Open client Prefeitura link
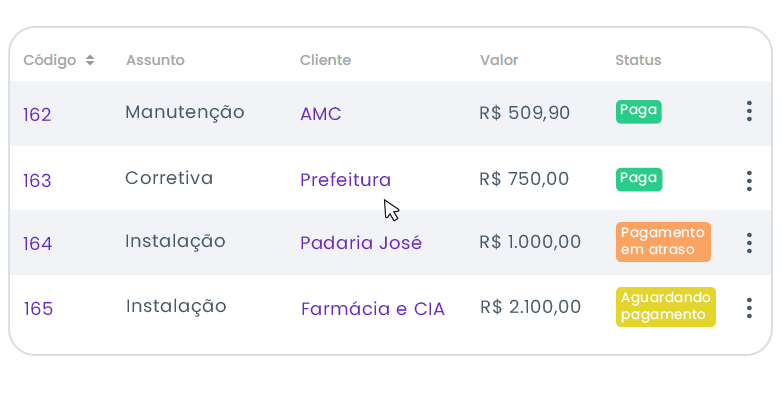This screenshot has height=420, width=782. click(345, 180)
